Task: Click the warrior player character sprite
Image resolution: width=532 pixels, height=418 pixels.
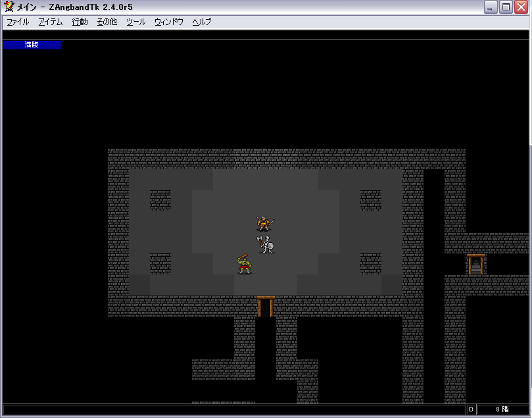Action: (x=265, y=222)
